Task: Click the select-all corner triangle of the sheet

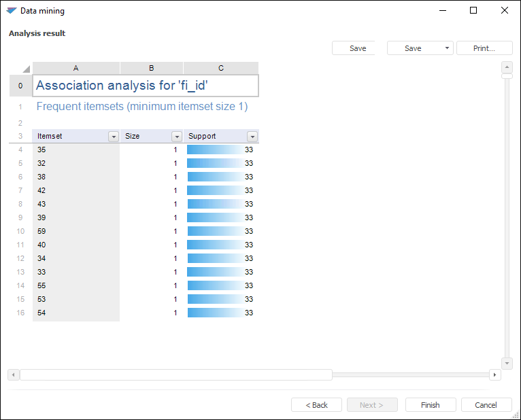Action: [x=26, y=69]
